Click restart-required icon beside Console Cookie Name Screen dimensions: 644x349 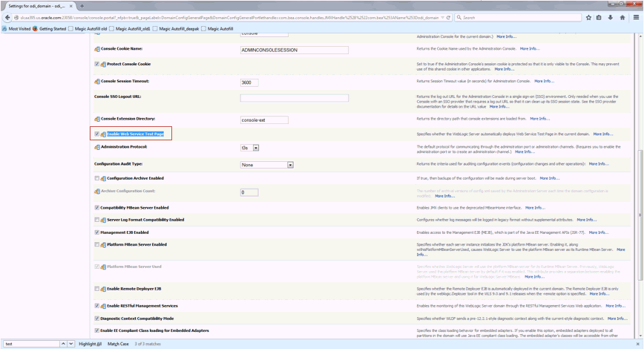pos(97,49)
